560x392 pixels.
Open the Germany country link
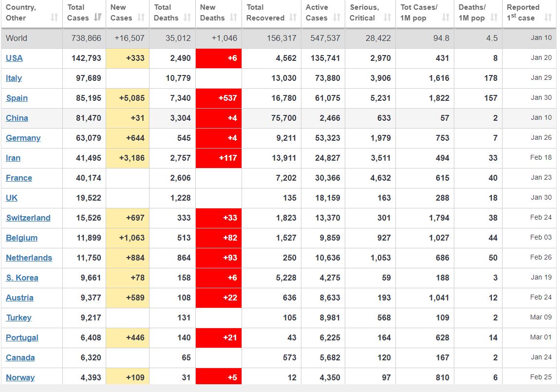click(x=23, y=138)
